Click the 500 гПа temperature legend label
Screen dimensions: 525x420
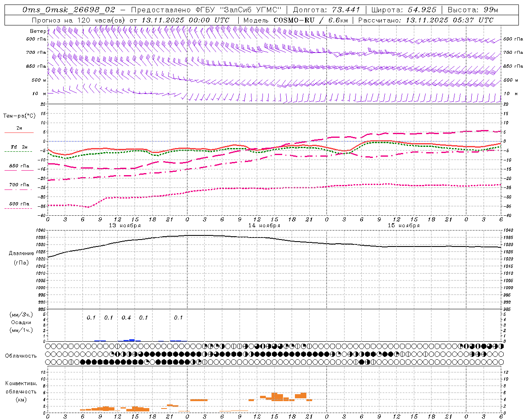pyautogui.click(x=19, y=204)
